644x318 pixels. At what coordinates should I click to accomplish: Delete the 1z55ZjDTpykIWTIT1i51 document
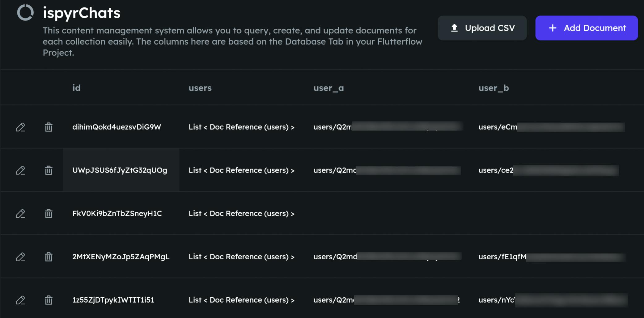(49, 300)
